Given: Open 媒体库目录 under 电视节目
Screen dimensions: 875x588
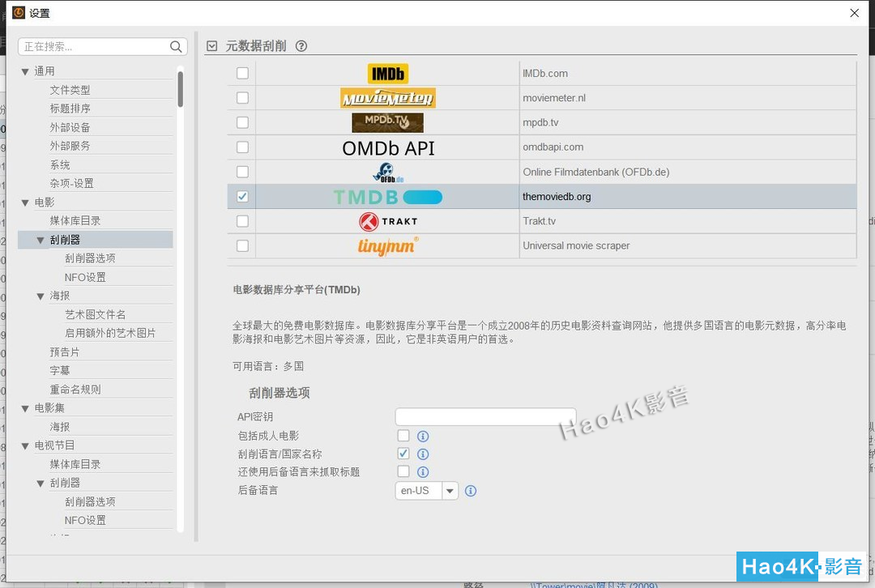Looking at the screenshot, I should click(75, 464).
